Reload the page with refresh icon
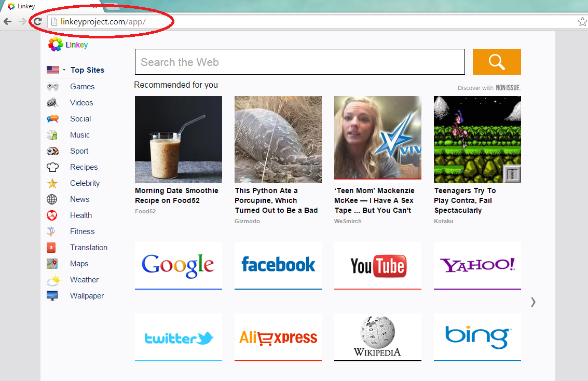Viewport: 588px width, 381px height. coord(37,21)
